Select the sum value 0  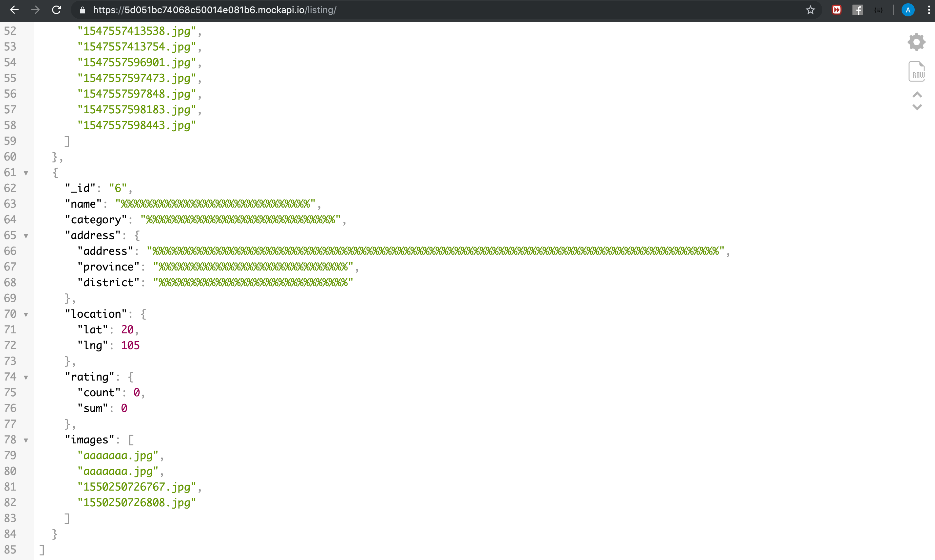click(x=124, y=408)
